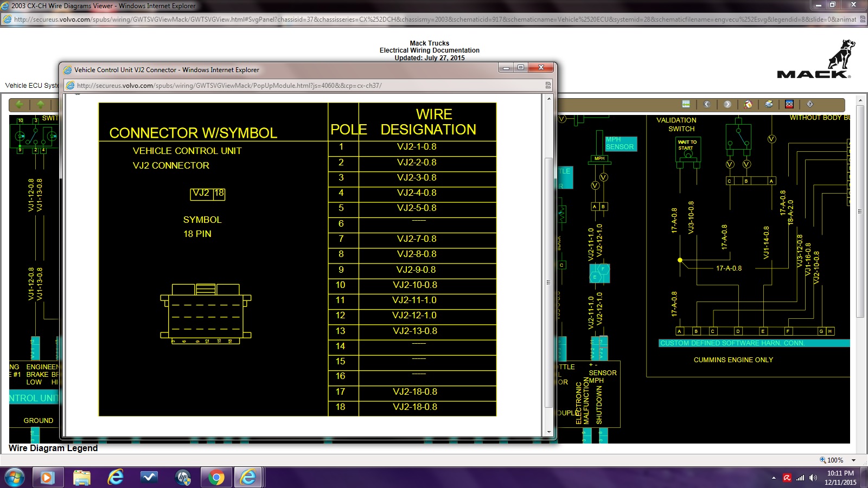Select wire designation VJ2-11-1.0
Viewport: 868px width, 488px height.
click(414, 300)
